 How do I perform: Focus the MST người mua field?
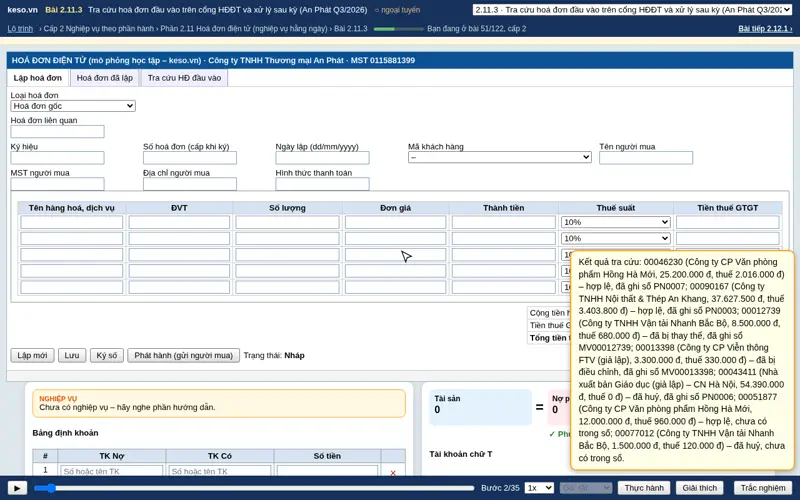click(x=57, y=184)
